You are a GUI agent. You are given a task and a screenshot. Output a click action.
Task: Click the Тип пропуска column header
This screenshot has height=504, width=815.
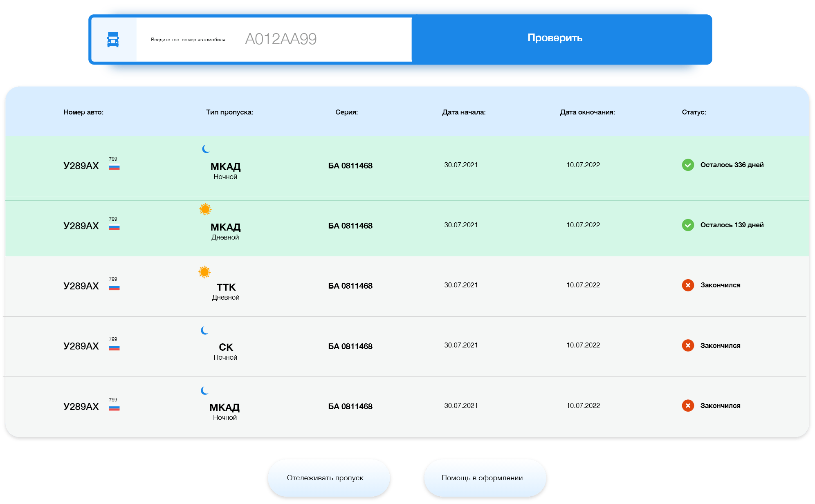tap(229, 112)
